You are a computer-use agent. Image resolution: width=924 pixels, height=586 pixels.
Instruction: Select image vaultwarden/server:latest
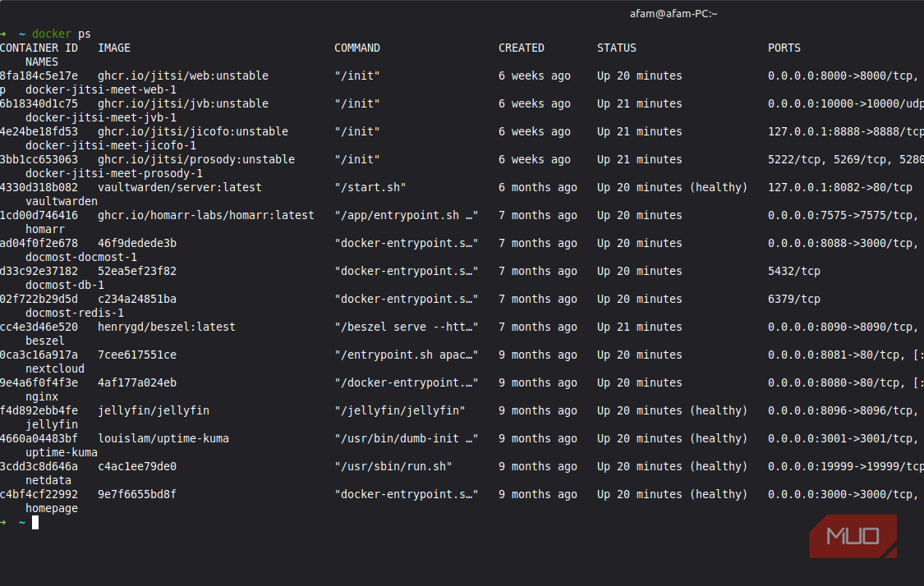[x=180, y=187]
